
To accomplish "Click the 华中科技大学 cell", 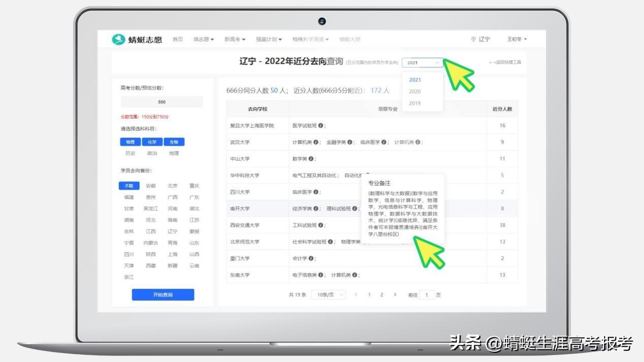I will click(x=258, y=175).
